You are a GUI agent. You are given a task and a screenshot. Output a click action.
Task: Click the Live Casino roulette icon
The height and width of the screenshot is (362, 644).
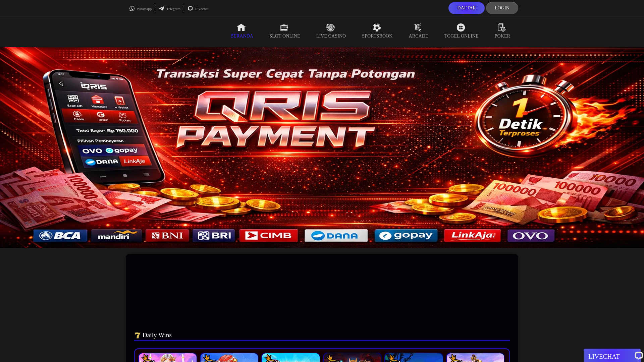[330, 27]
